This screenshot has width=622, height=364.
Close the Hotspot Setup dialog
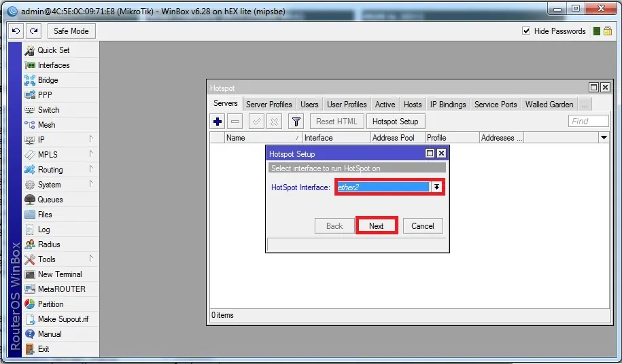441,153
